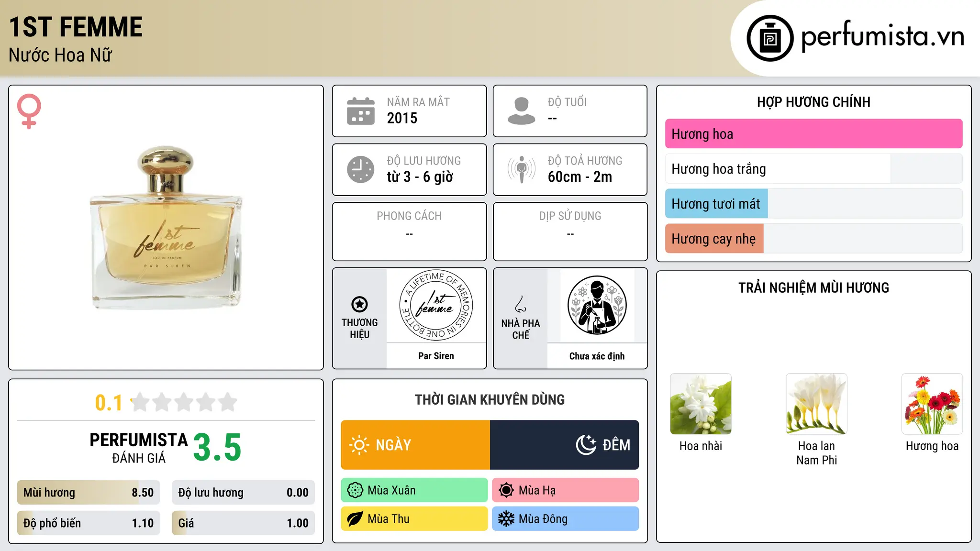Viewport: 980px width, 551px height.
Task: Click the Par Siren brand name
Action: pos(436,356)
